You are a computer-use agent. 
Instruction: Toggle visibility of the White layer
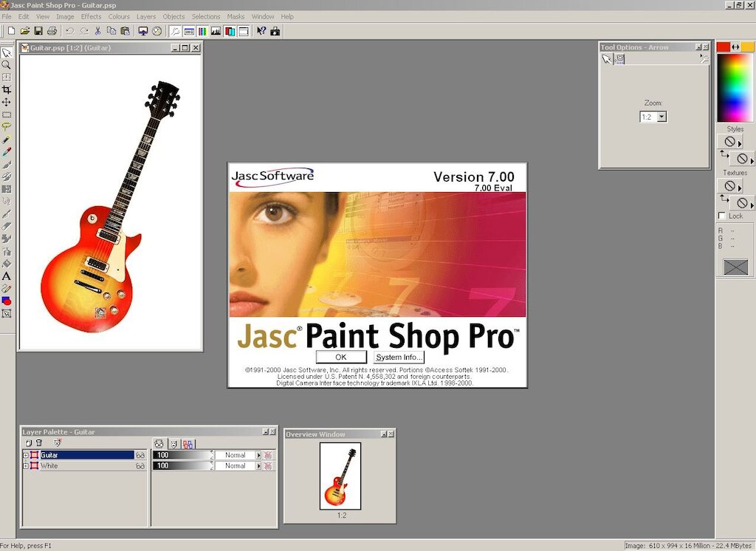140,466
